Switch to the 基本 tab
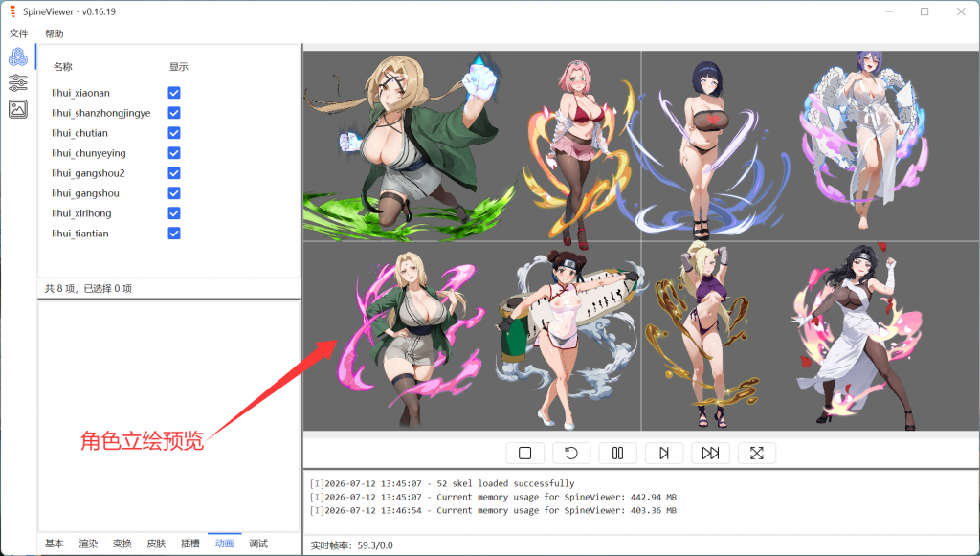 point(55,544)
